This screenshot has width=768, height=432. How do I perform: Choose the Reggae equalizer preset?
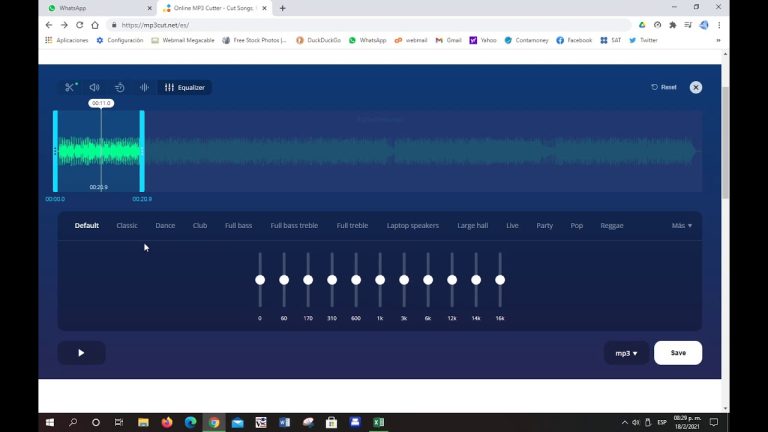(x=612, y=226)
